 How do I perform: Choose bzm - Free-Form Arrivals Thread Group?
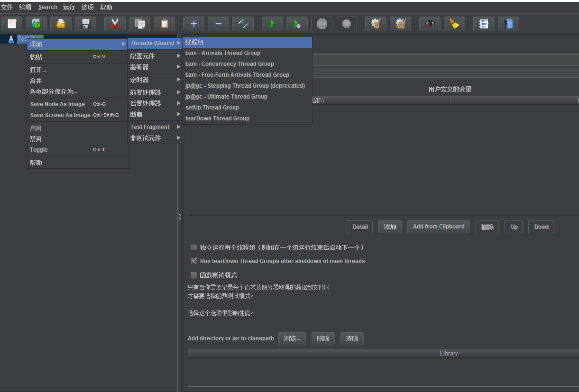247,75
